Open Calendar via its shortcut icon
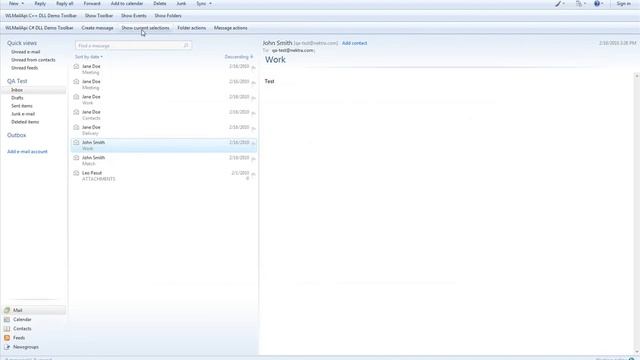 click(x=7, y=320)
